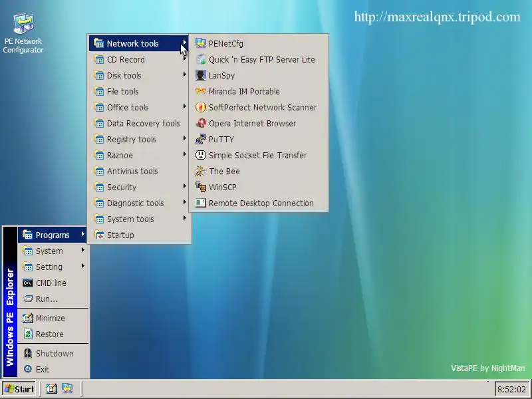Select Office tools menu item

click(139, 107)
